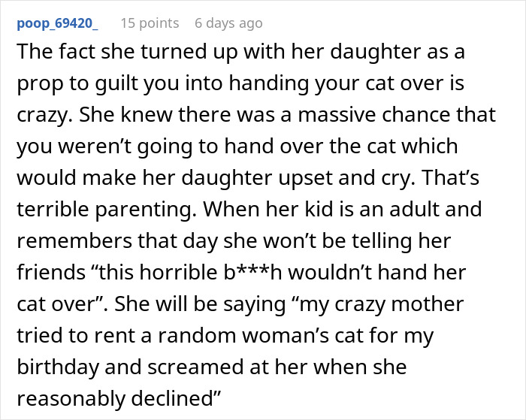Open poop_69420_ user profile link
The image size is (526, 420).
point(57,23)
